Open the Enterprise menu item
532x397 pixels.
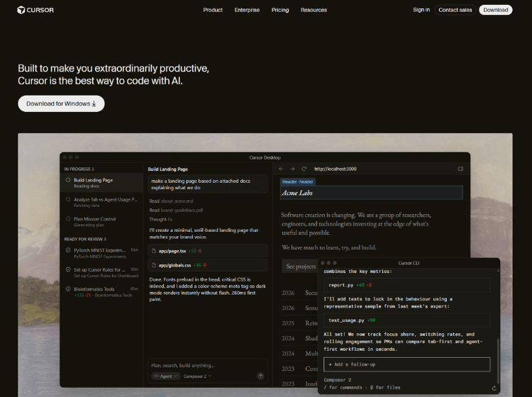tap(247, 10)
